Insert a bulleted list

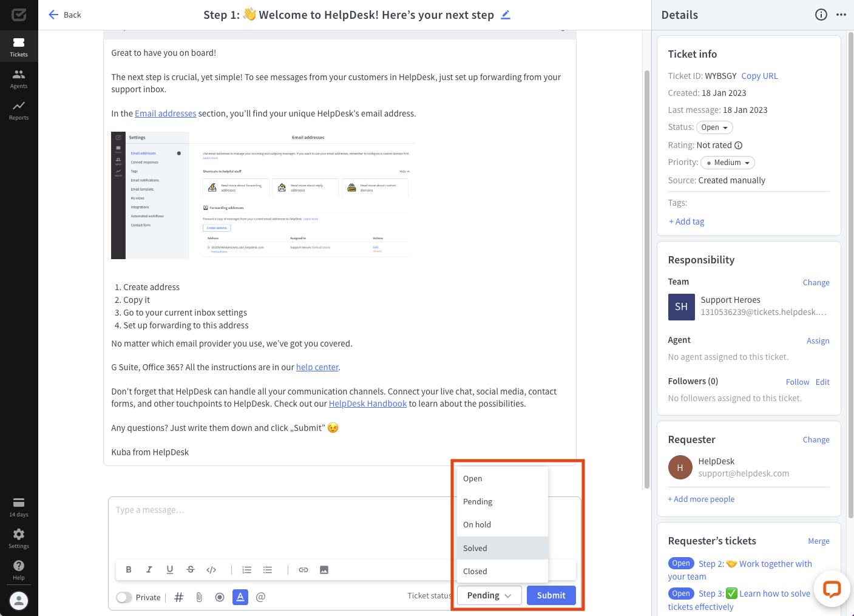pos(268,570)
